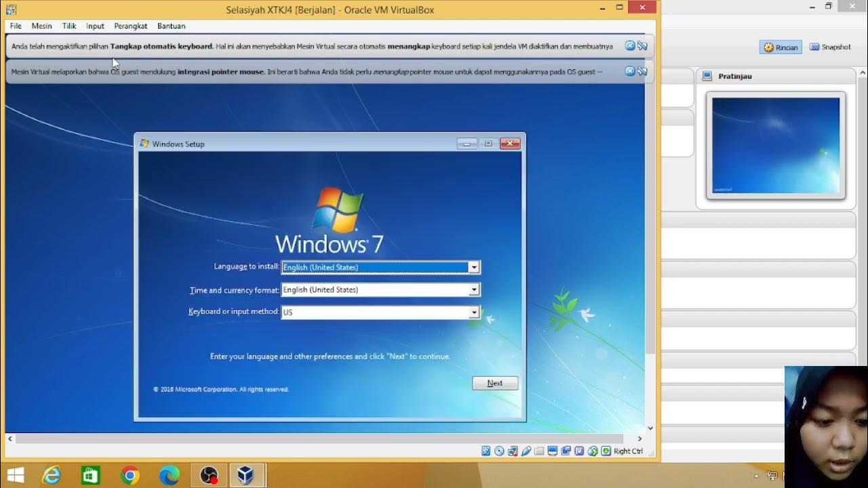Open the green Store app on taskbar
The width and height of the screenshot is (868, 488).
(90, 475)
